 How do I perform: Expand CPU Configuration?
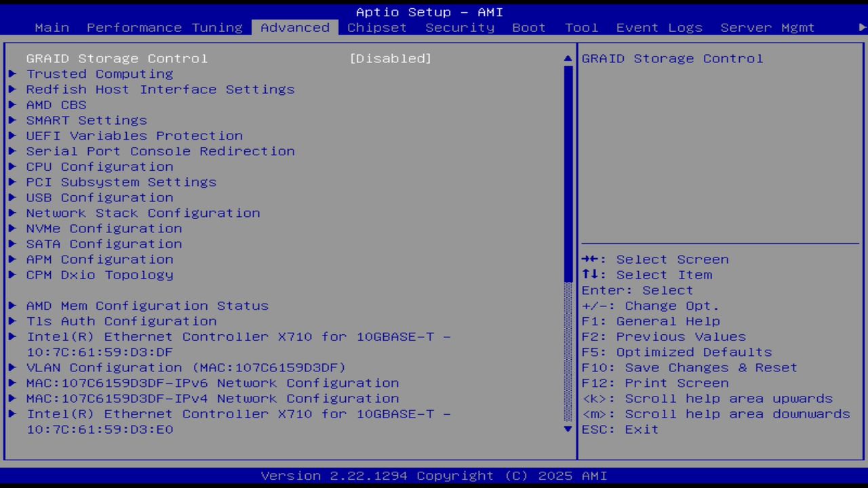click(x=100, y=166)
